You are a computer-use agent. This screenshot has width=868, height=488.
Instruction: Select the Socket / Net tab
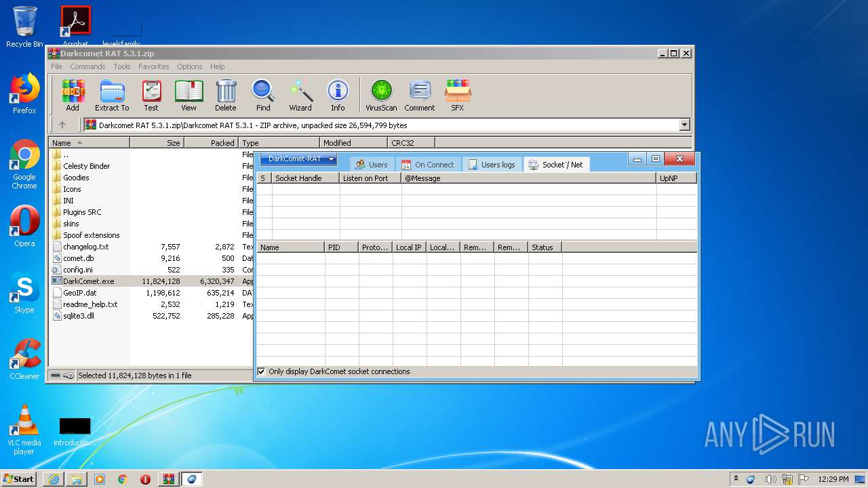click(x=555, y=165)
